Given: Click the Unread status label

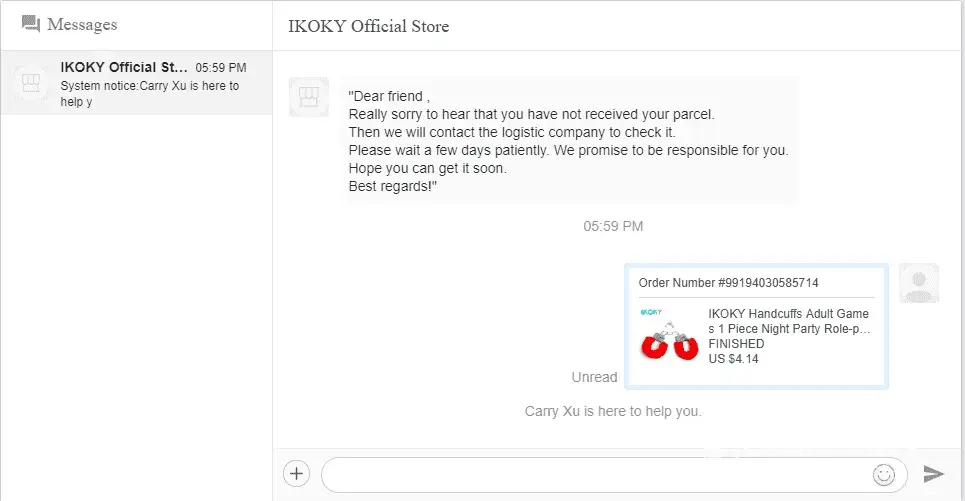Looking at the screenshot, I should (594, 377).
